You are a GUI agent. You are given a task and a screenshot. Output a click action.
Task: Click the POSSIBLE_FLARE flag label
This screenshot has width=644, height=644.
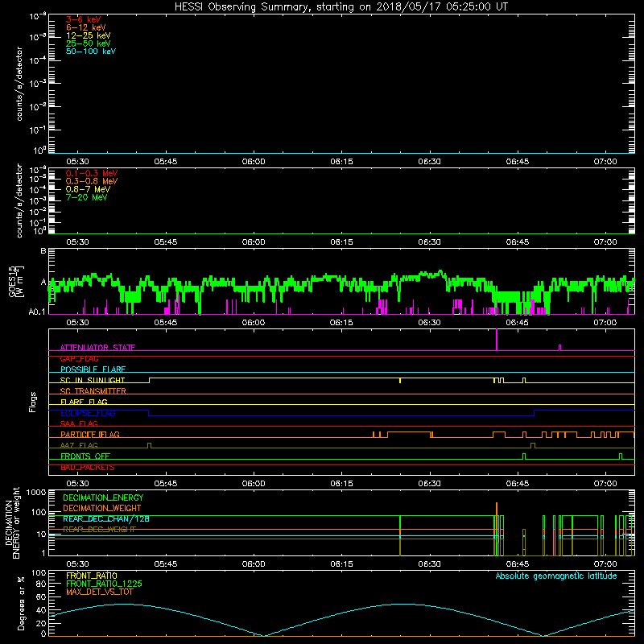tap(93, 369)
